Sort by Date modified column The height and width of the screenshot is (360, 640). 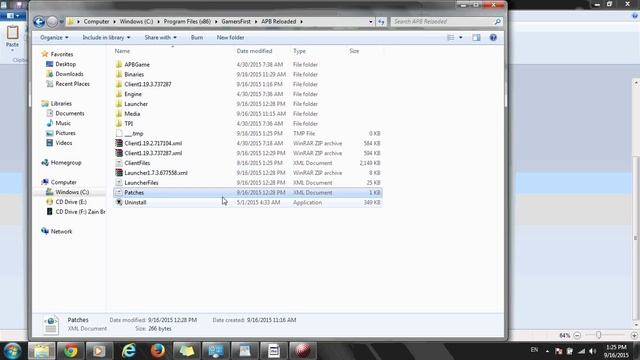point(254,51)
